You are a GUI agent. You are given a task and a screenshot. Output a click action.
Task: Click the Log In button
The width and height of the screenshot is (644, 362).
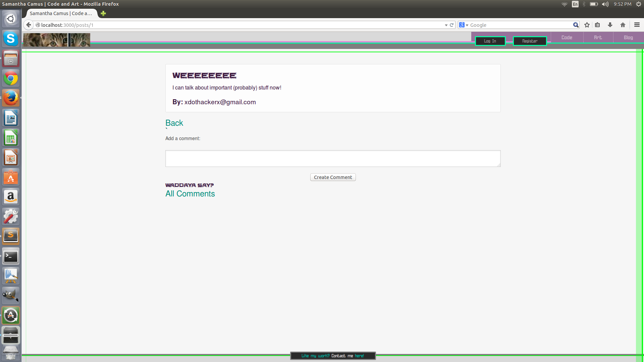[490, 41]
